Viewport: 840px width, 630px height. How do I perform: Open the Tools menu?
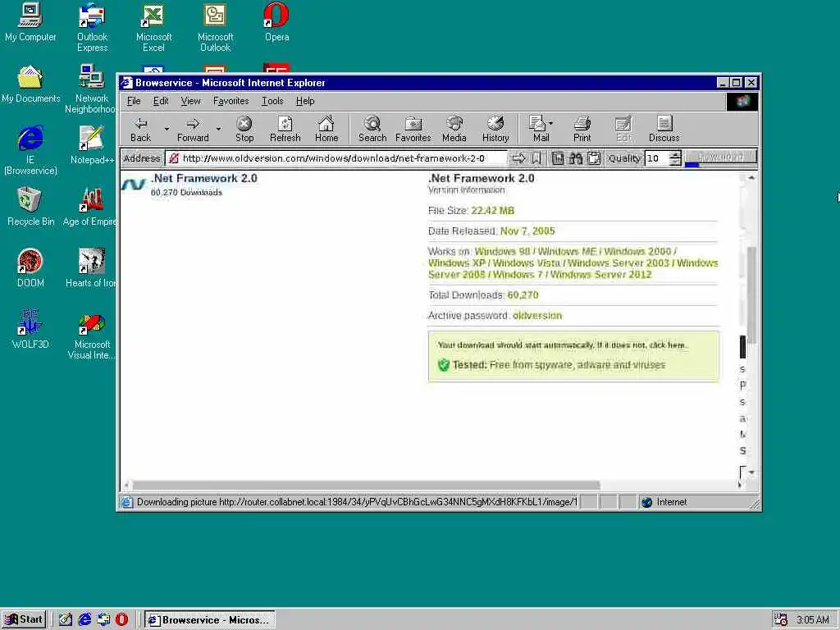pos(272,101)
